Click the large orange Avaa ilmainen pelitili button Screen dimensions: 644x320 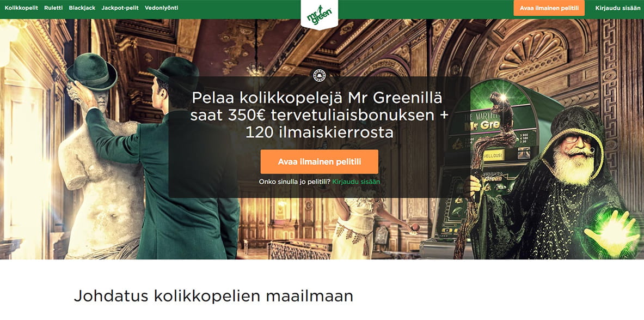coord(319,162)
